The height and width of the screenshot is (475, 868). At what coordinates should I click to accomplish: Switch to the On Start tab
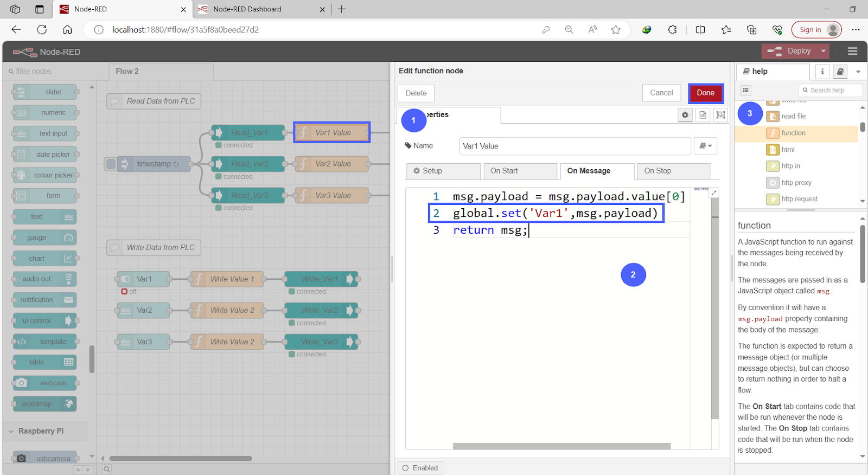pyautogui.click(x=520, y=171)
